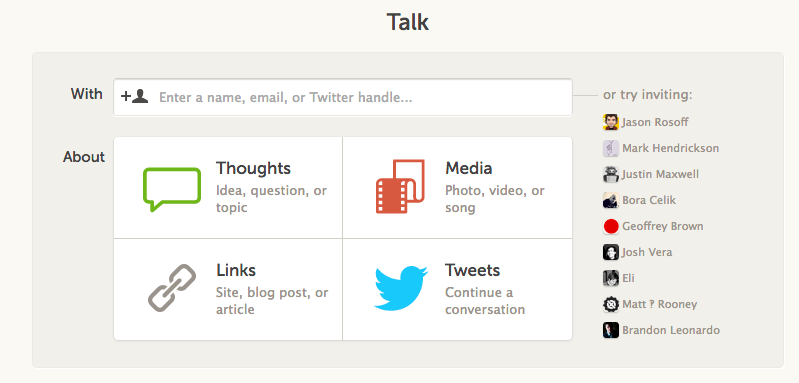Click Matt Rooney's gear-shaped avatar
The width and height of the screenshot is (799, 383).
click(610, 304)
